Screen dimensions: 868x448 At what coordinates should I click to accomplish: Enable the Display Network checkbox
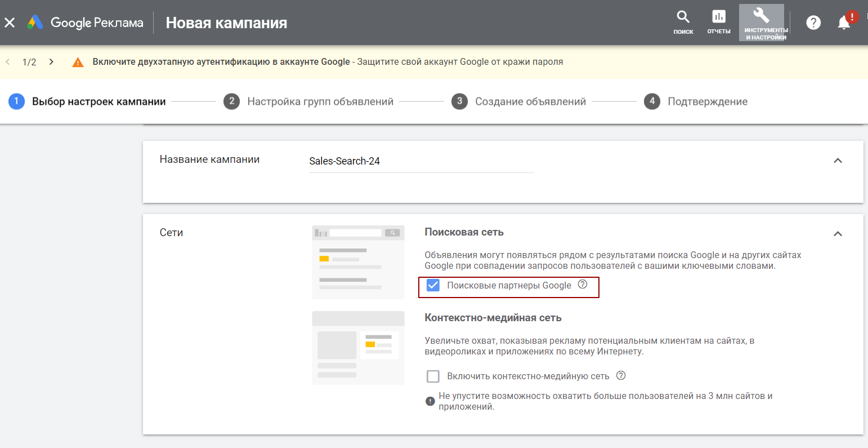[x=433, y=376]
